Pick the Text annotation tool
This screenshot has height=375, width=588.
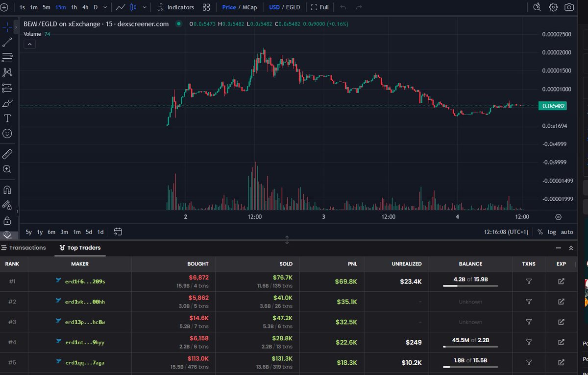coord(7,118)
